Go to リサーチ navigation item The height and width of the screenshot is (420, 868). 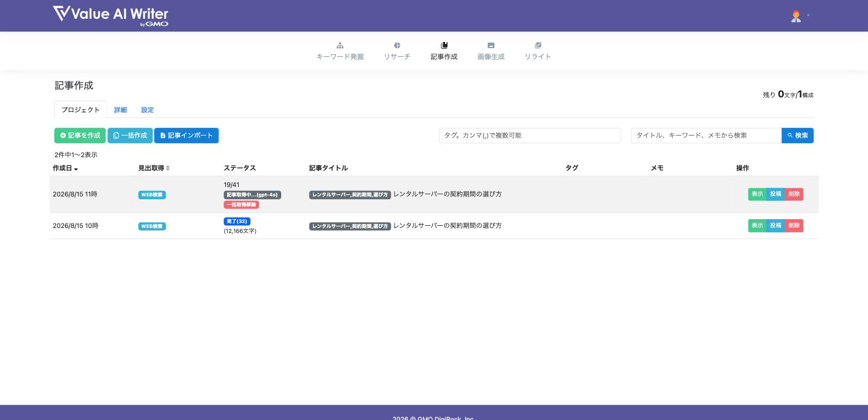click(397, 51)
